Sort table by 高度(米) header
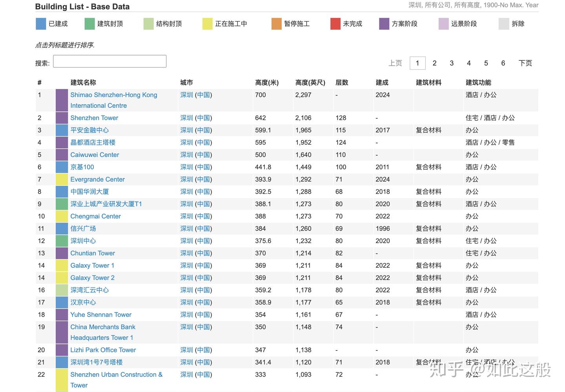The width and height of the screenshot is (565, 392). pos(267,83)
